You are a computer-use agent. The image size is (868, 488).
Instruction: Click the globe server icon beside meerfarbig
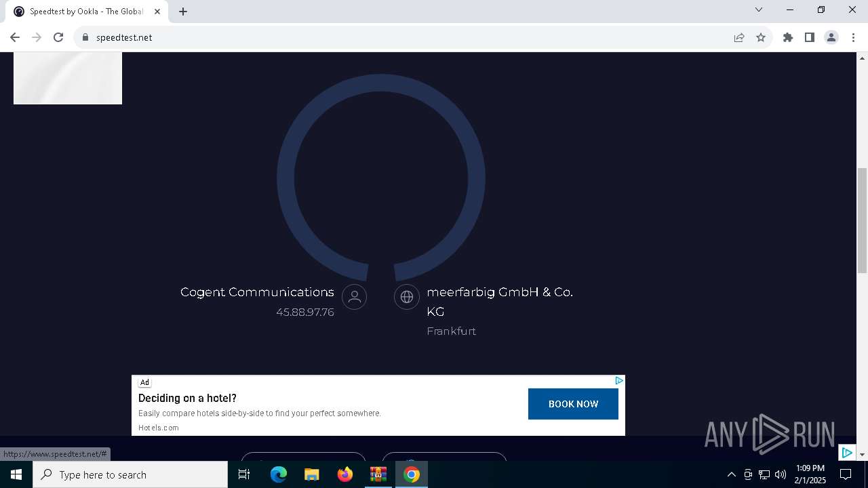pyautogui.click(x=407, y=297)
